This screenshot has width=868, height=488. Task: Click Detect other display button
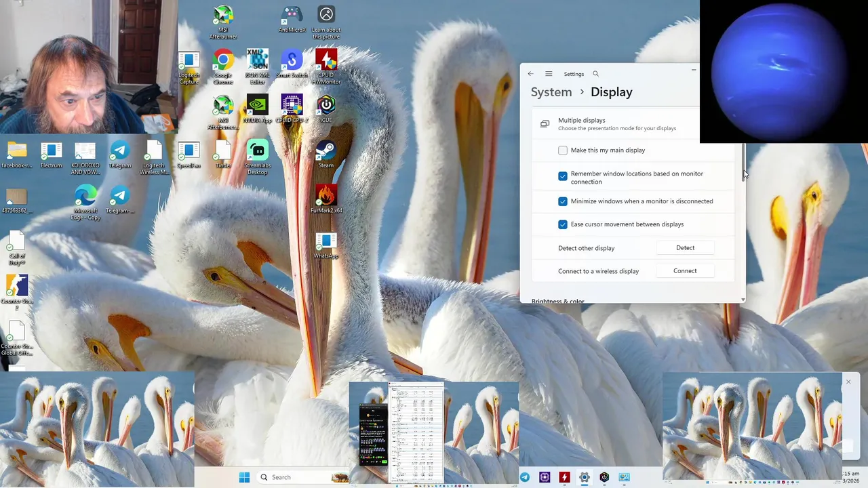click(x=685, y=248)
